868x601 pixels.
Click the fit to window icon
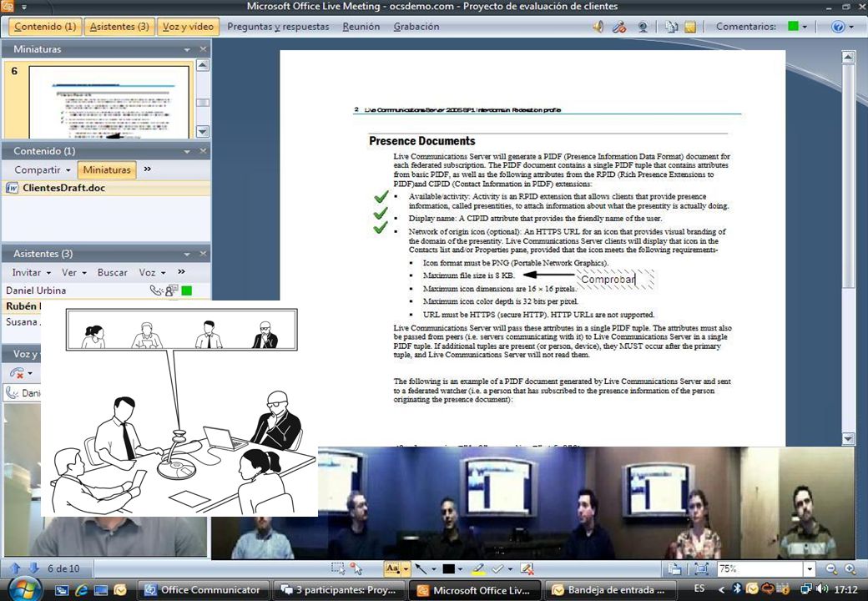click(x=701, y=568)
